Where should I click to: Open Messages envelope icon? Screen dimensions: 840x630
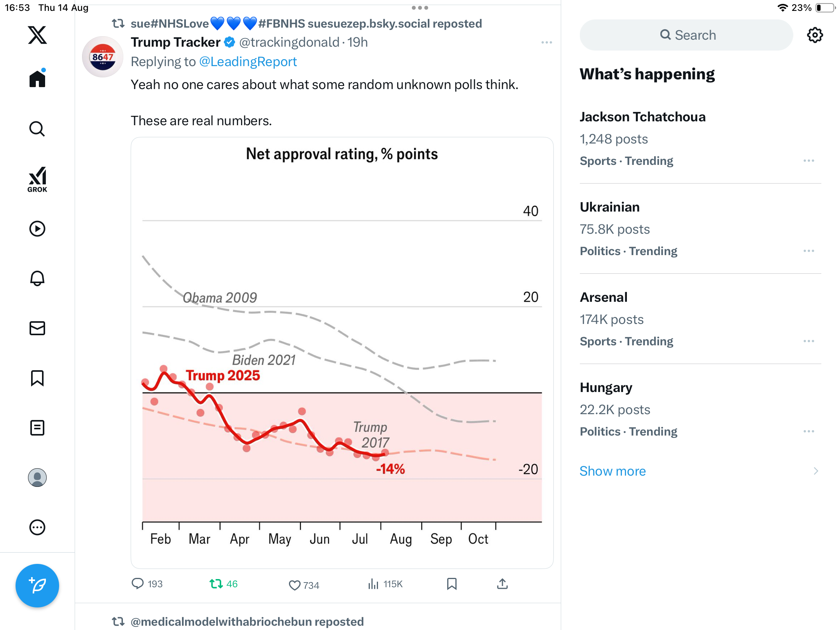[x=37, y=328]
